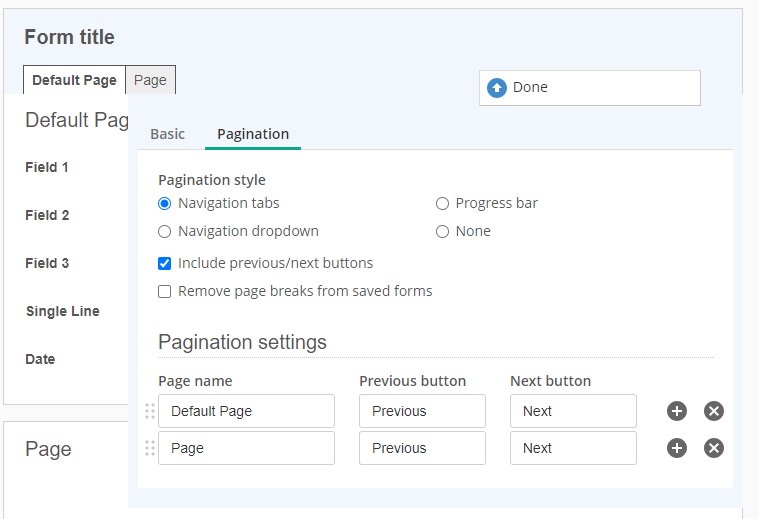Enable Remove page breaks from saved forms
This screenshot has height=519, width=759.
pyautogui.click(x=165, y=291)
